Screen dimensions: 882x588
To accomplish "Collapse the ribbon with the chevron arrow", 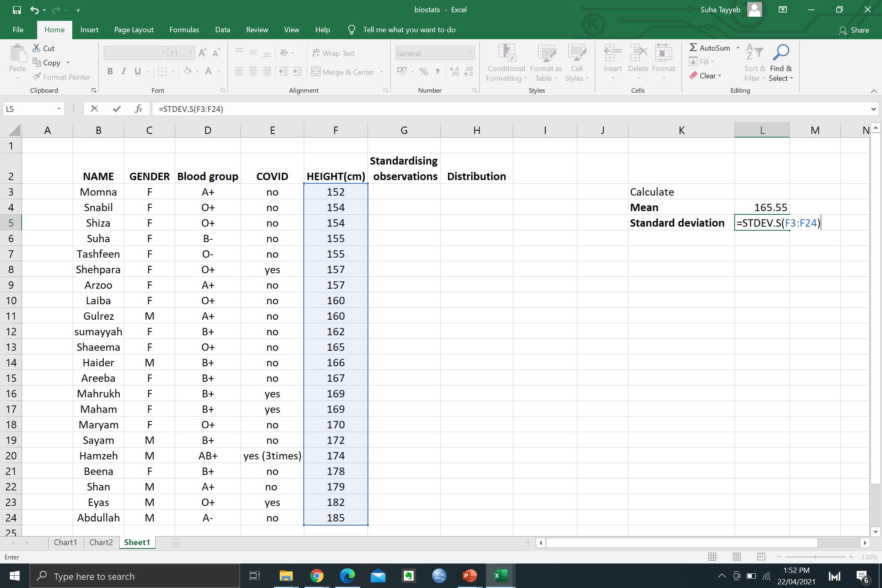I will (x=873, y=91).
